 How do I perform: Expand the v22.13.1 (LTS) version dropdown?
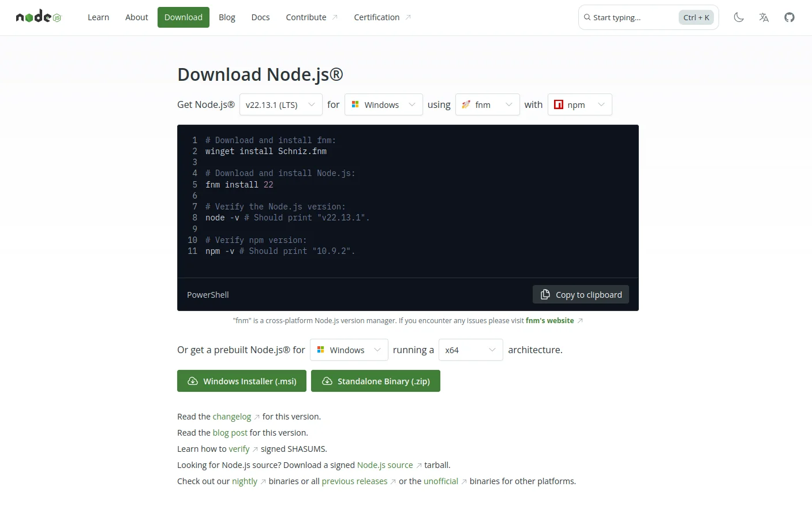click(280, 105)
